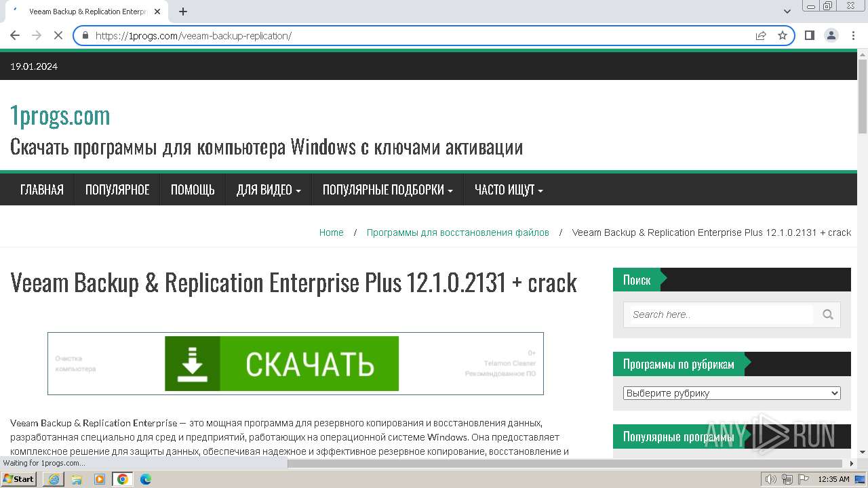868x488 pixels.
Task: Focus the Search here input field
Action: click(722, 314)
